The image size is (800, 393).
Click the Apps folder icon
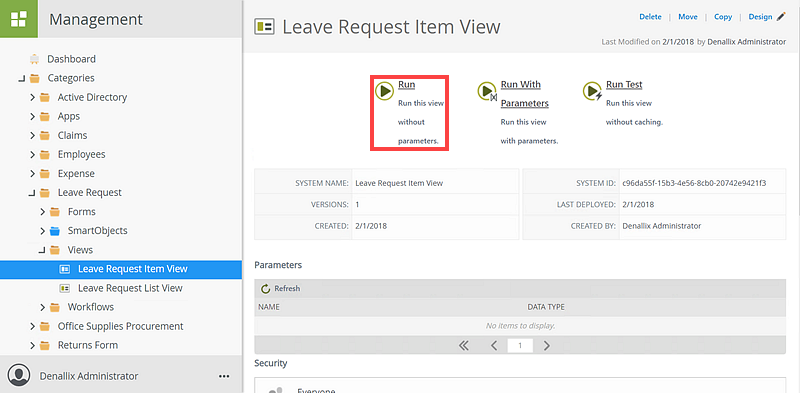point(45,116)
